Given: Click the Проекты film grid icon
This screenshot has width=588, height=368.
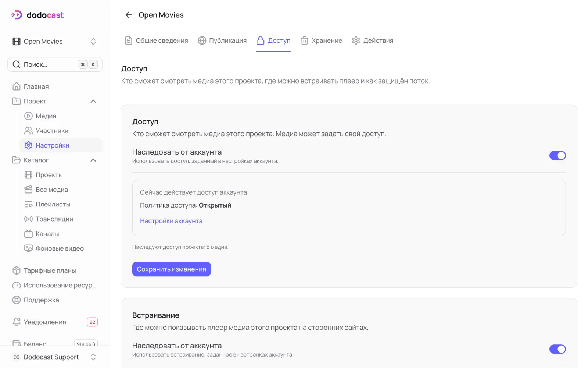Looking at the screenshot, I should (28, 175).
